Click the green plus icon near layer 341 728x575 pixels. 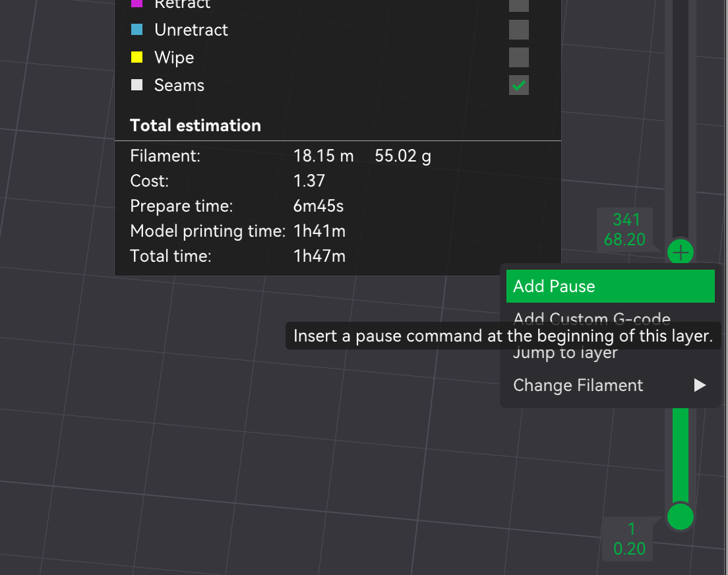click(680, 252)
